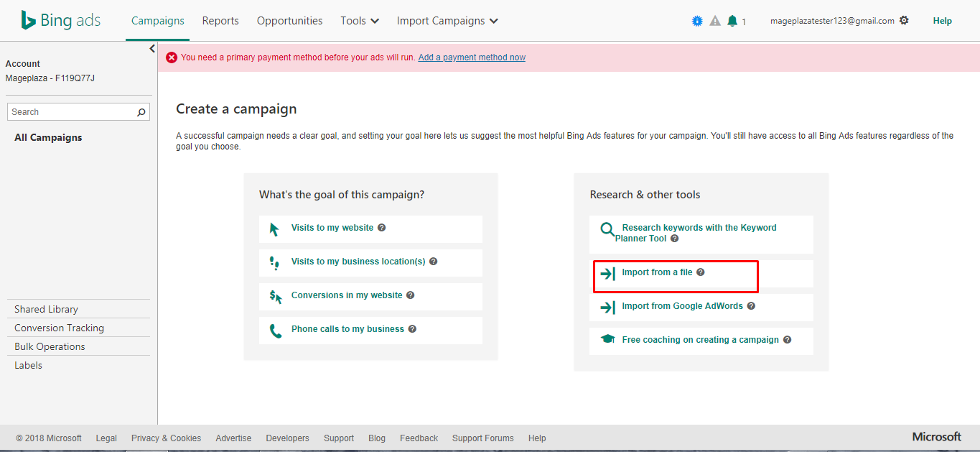Open Bulk Operations in sidebar
980x452 pixels.
click(x=50, y=346)
